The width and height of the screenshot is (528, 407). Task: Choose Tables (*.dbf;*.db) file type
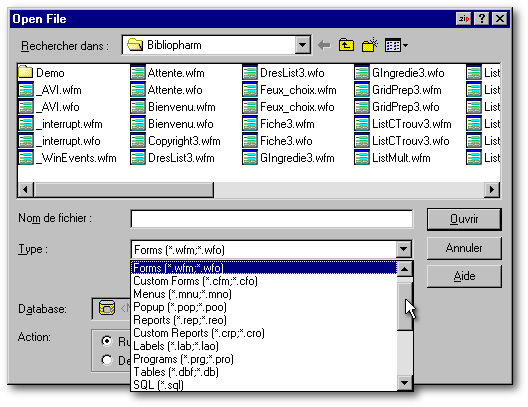[x=176, y=372]
